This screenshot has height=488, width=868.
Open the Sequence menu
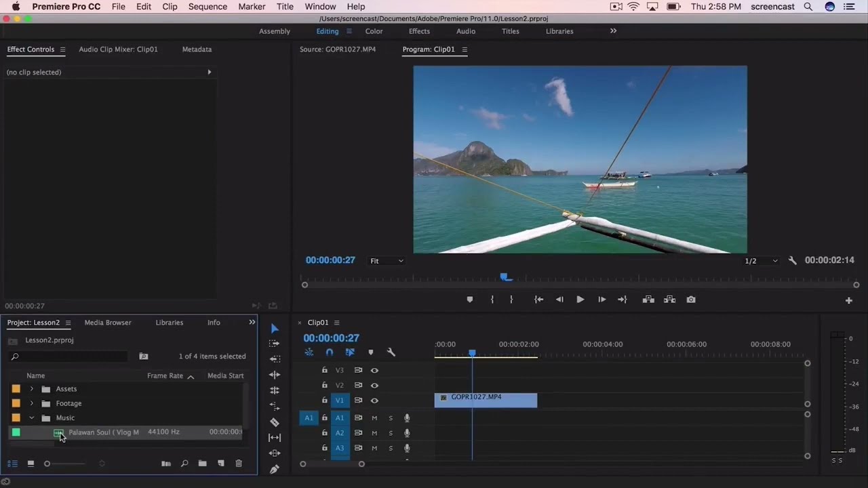coord(208,7)
